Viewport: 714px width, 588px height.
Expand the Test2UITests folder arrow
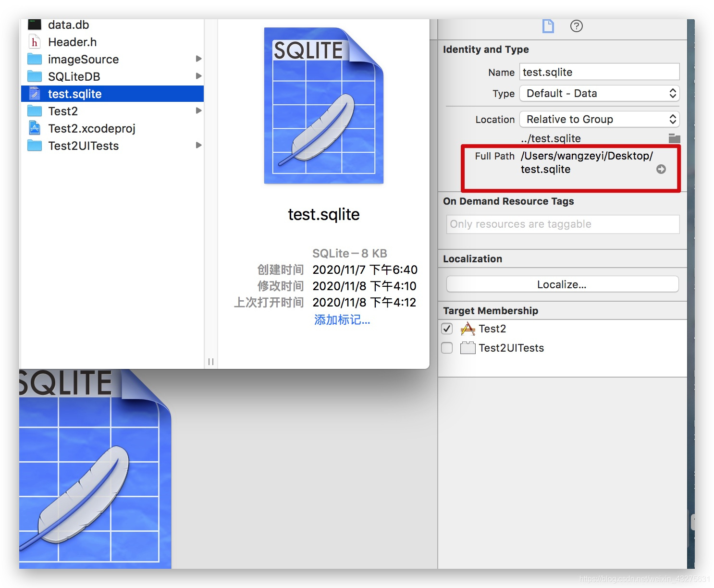click(x=198, y=145)
